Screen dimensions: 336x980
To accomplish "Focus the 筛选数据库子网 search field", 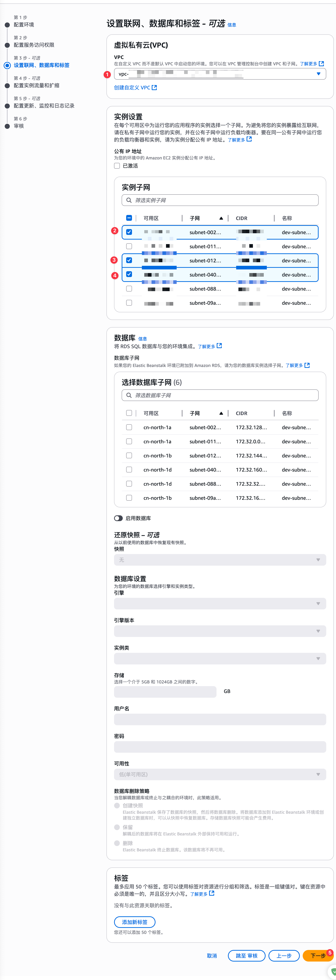I will tap(220, 395).
